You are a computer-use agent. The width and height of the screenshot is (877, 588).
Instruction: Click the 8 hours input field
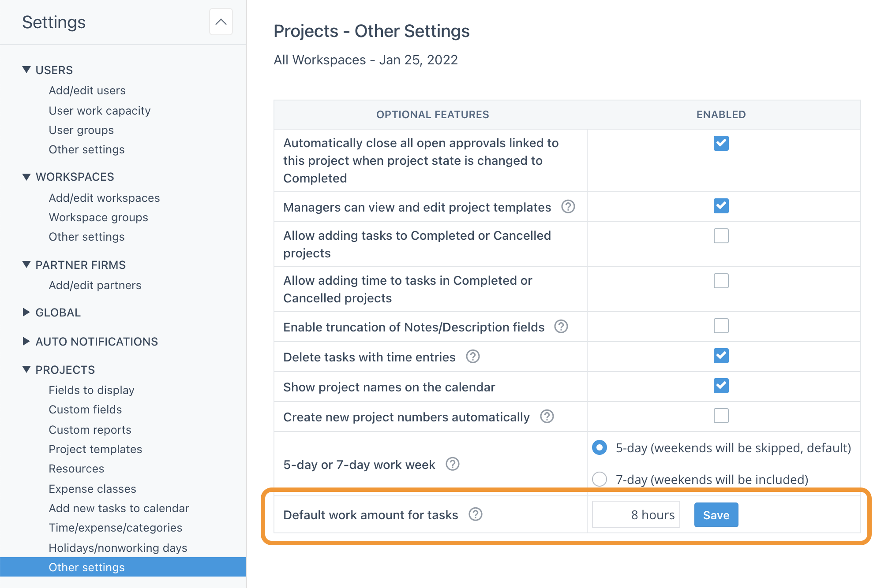click(636, 514)
